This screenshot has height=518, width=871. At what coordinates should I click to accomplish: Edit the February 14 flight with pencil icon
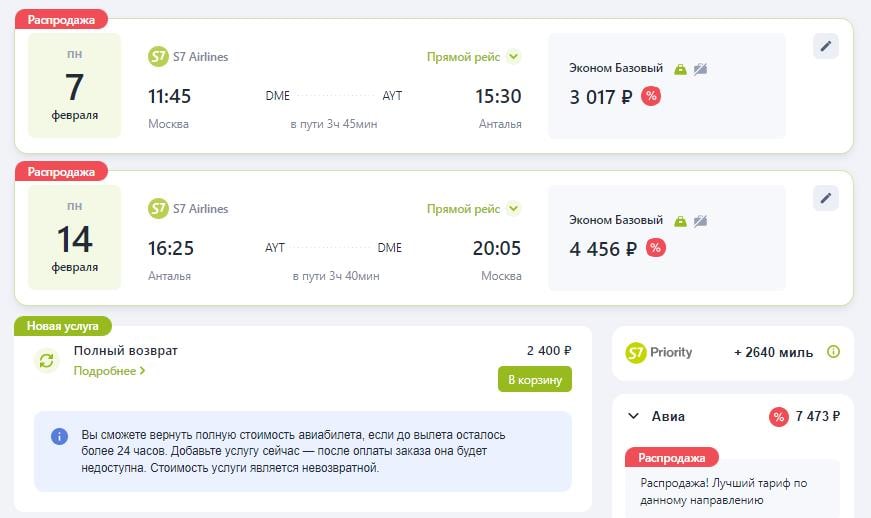tap(825, 198)
